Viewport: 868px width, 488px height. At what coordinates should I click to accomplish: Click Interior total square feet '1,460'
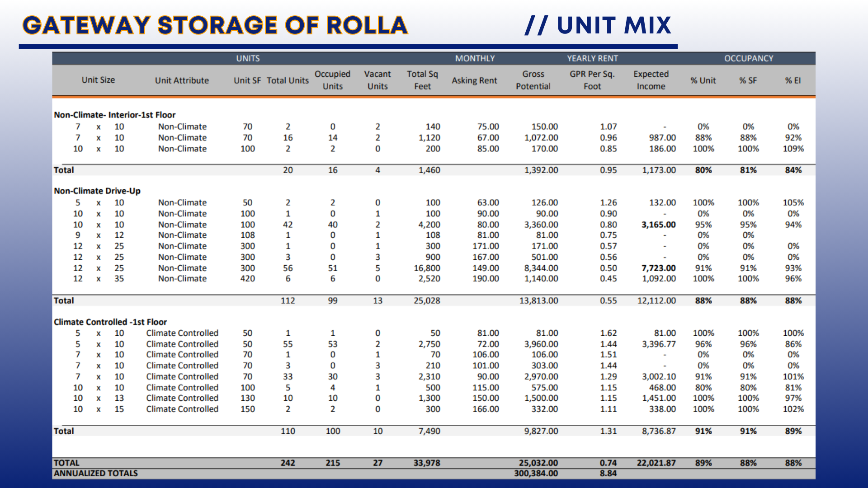(429, 170)
